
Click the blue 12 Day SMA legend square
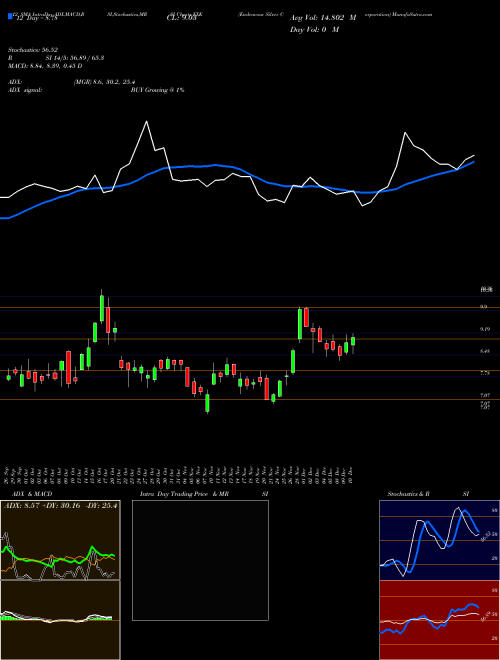point(10,17)
